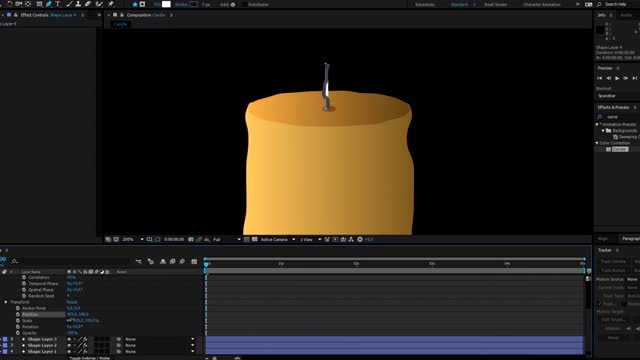Collapse the Color Correction category
The image size is (640, 360).
597,143
